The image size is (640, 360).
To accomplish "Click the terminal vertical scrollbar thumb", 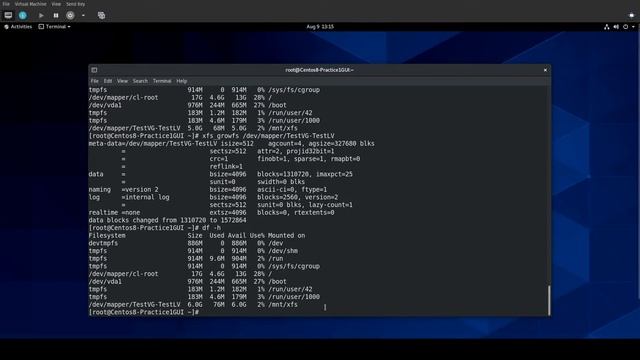I will pos(549,300).
